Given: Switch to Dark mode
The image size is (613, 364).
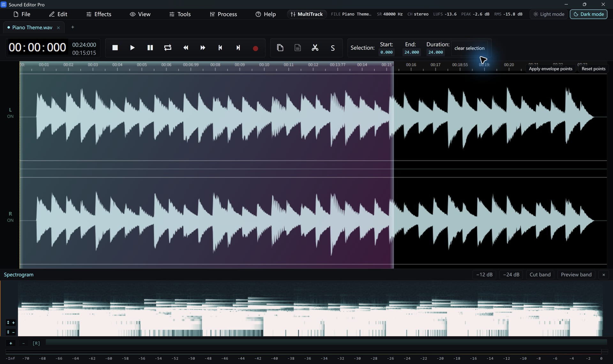Looking at the screenshot, I should pos(588,14).
